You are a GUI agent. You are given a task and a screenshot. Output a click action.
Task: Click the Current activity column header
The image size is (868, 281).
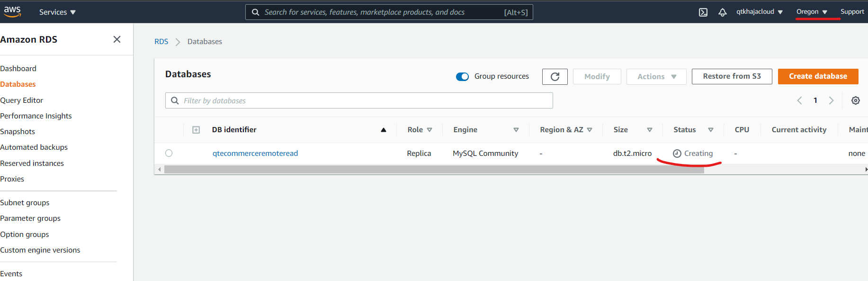(799, 130)
